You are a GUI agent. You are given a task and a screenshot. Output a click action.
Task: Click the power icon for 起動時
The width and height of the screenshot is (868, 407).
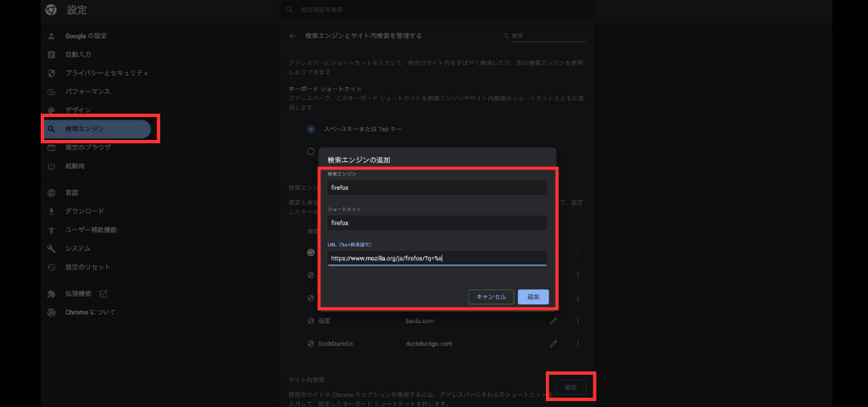tap(52, 166)
